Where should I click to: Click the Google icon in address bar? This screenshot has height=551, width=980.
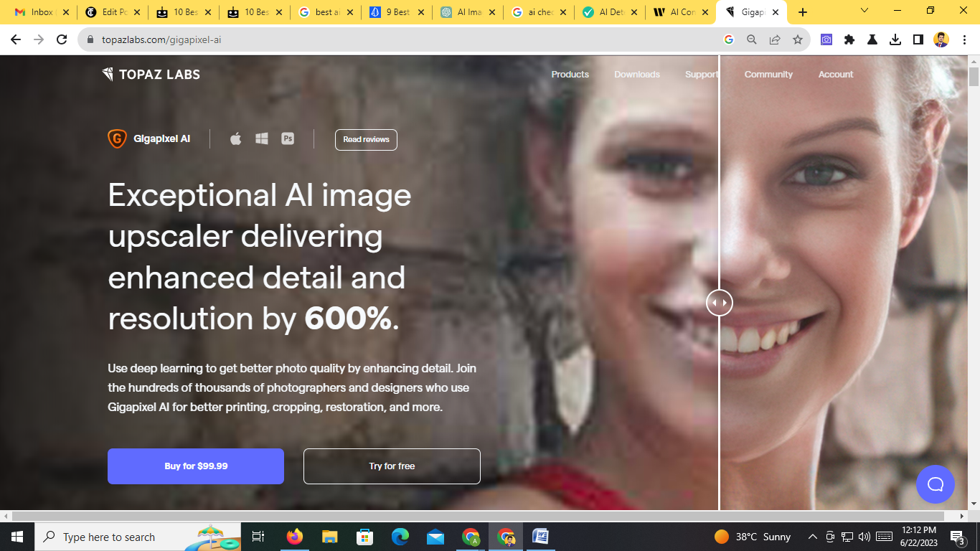point(729,40)
